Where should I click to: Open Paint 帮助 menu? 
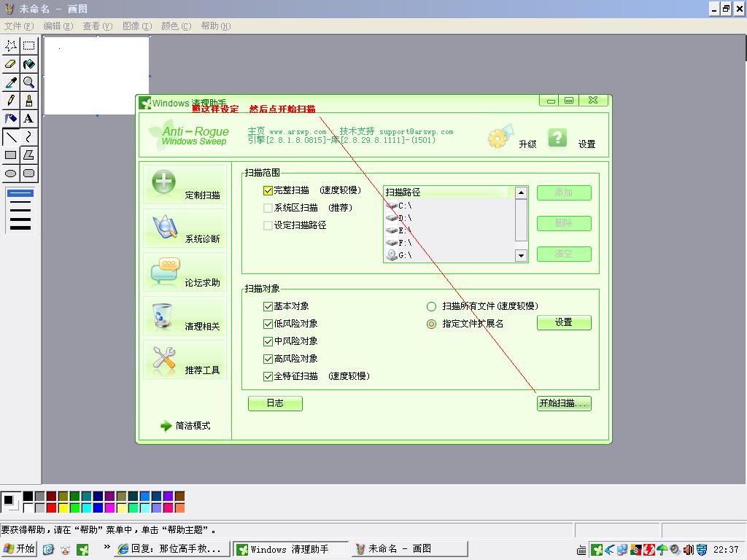tap(216, 26)
